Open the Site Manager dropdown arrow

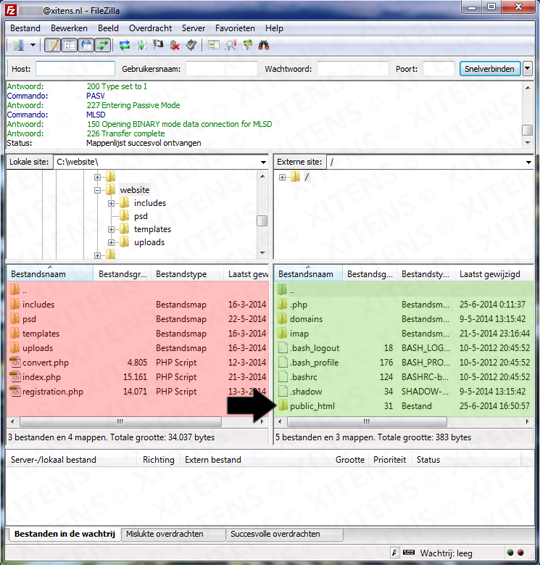33,45
